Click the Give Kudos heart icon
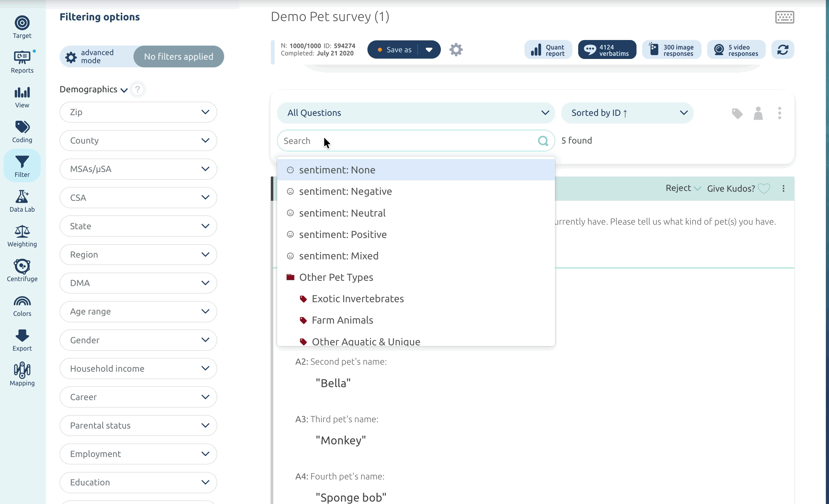 764,188
